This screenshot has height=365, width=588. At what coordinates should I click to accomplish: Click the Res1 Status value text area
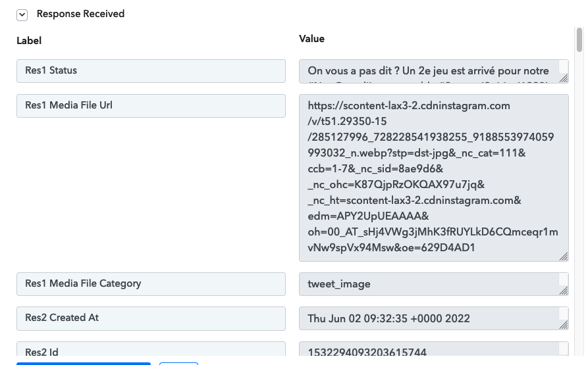coord(434,71)
